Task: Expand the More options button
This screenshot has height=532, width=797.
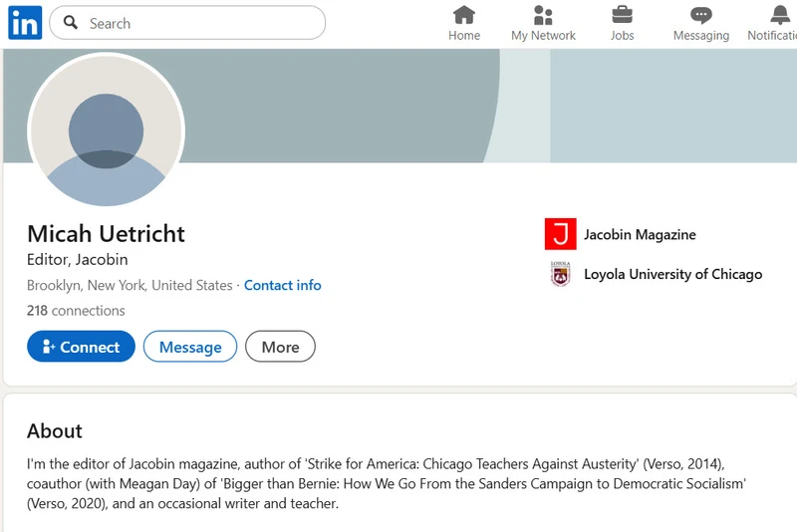Action: click(x=280, y=347)
